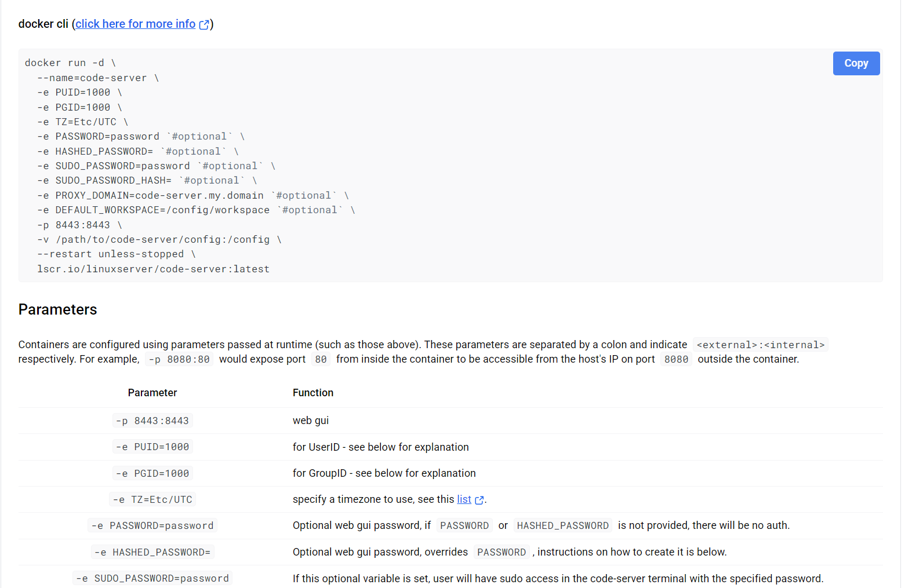Click '-e PGID=1000' line in code block
Image resolution: width=912 pixels, height=588 pixels.
[x=79, y=107]
